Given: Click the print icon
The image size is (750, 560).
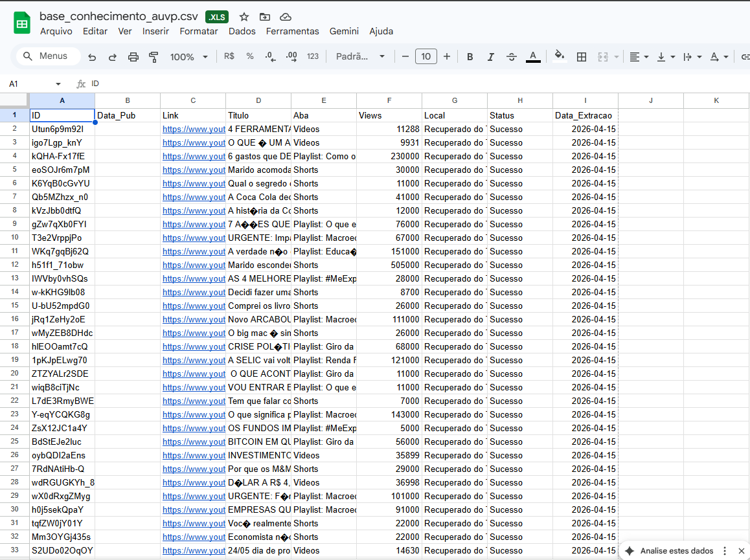Looking at the screenshot, I should click(x=133, y=57).
